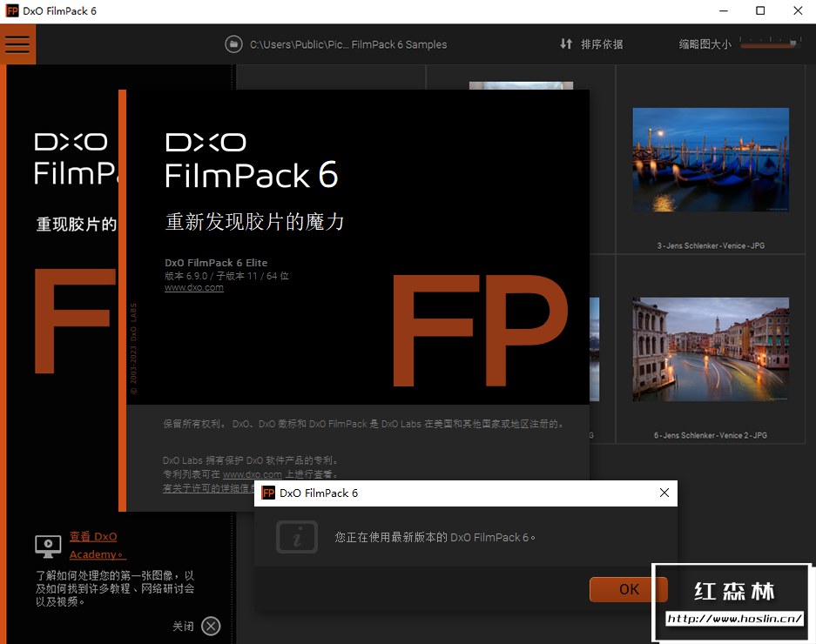Click the 版本 6.9.0 version line
This screenshot has height=644, width=816.
point(226,276)
